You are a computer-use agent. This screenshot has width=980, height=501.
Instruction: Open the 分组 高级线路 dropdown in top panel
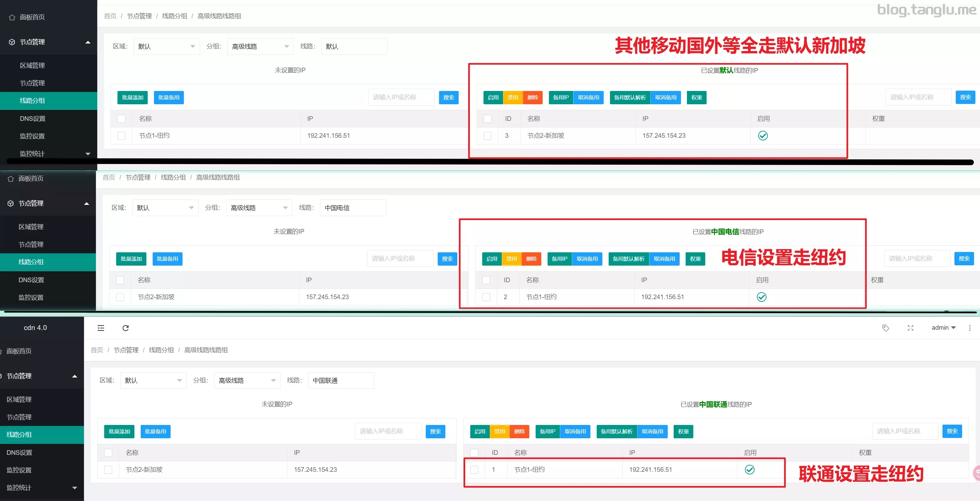[260, 46]
